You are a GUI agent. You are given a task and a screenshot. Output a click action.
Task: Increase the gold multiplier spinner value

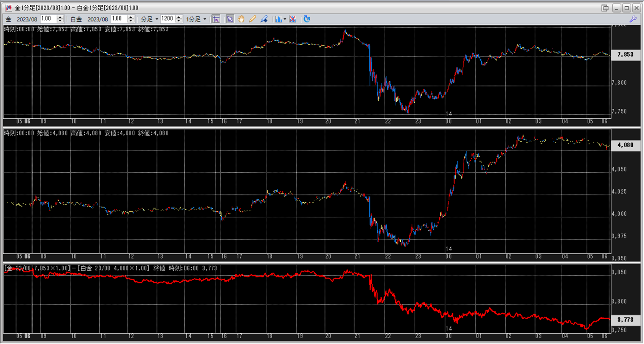tap(60, 17)
